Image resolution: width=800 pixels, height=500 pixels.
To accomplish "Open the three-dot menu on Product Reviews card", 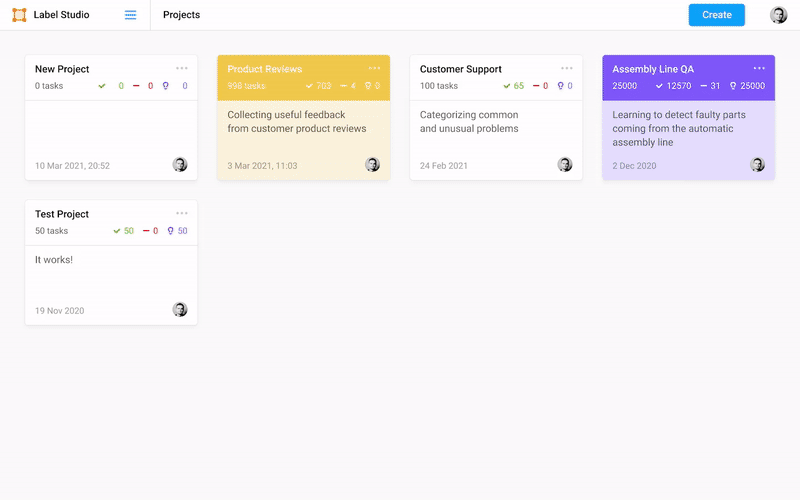I will 374,68.
